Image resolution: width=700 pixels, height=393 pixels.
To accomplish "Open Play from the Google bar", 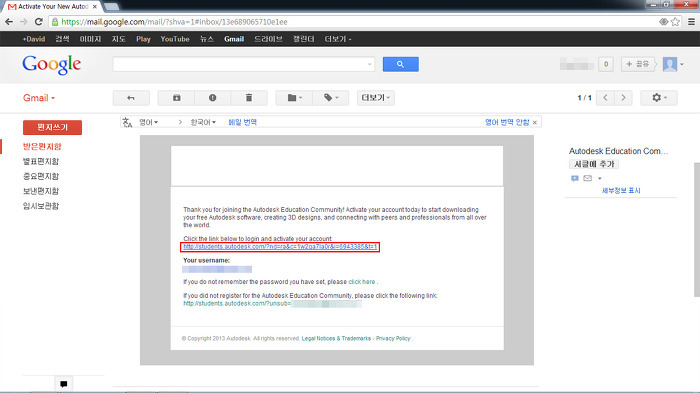I will point(143,39).
